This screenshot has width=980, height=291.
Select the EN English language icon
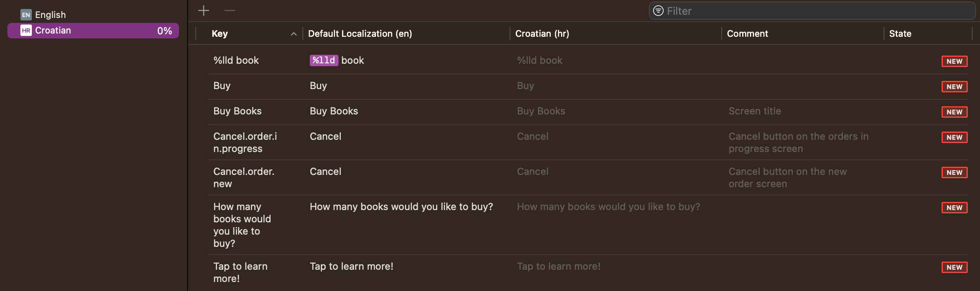[x=26, y=15]
